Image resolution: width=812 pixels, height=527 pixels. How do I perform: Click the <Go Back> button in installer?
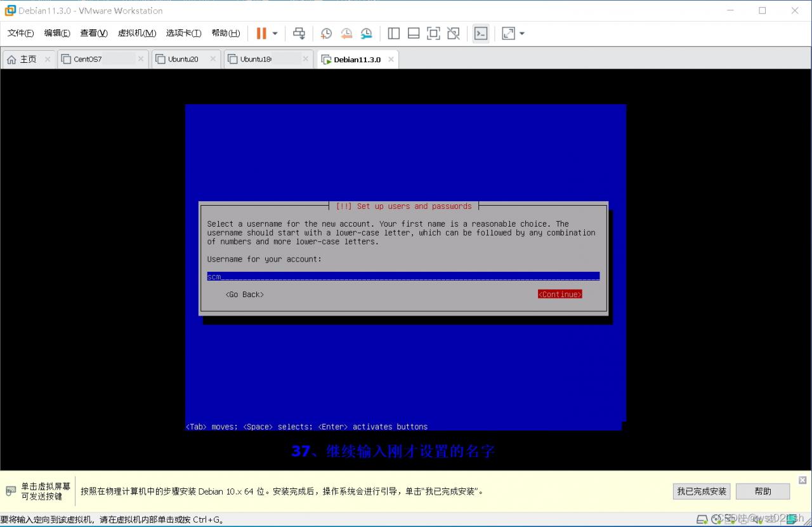coord(245,294)
